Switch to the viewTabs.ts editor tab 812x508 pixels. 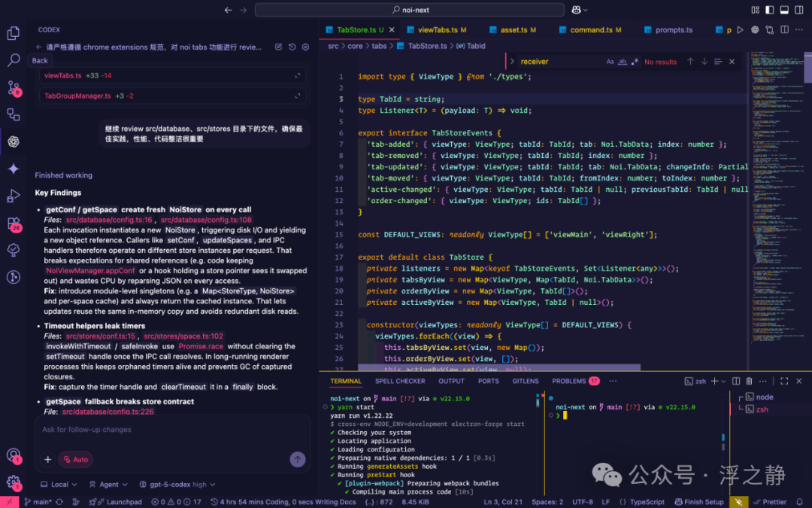[x=437, y=29]
